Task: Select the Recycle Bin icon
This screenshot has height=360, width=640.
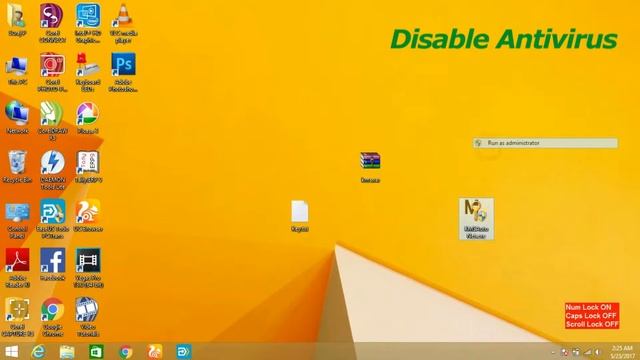Action: [x=17, y=167]
